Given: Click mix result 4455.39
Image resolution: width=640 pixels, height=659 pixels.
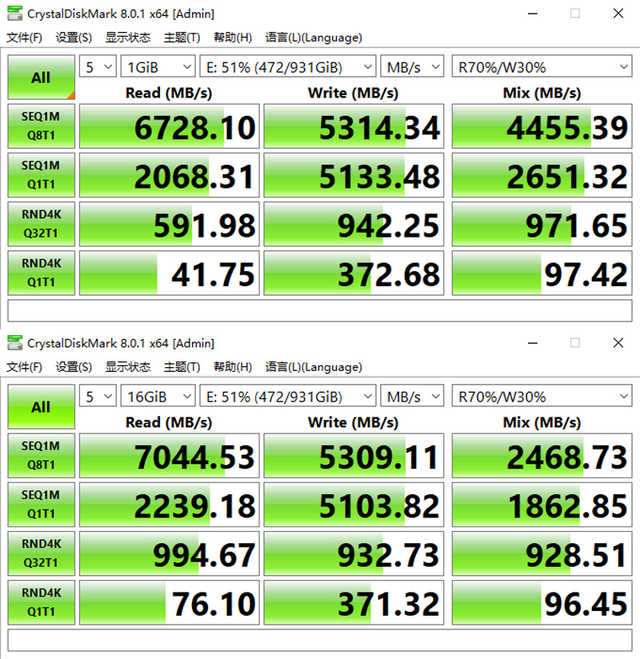Looking at the screenshot, I should tap(542, 126).
